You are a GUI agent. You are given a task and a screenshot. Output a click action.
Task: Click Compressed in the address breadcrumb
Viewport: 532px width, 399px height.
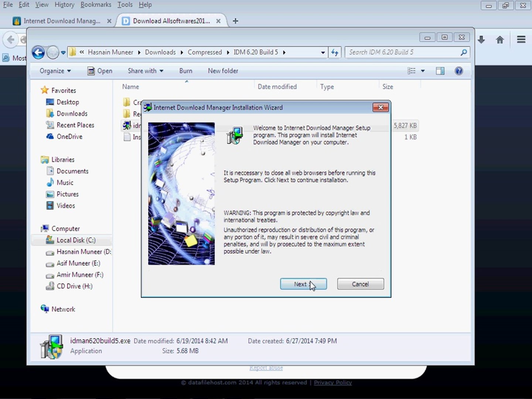point(205,52)
